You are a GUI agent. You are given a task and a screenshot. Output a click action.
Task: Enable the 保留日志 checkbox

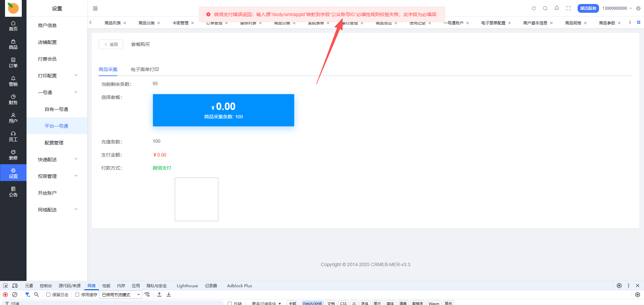pos(48,295)
